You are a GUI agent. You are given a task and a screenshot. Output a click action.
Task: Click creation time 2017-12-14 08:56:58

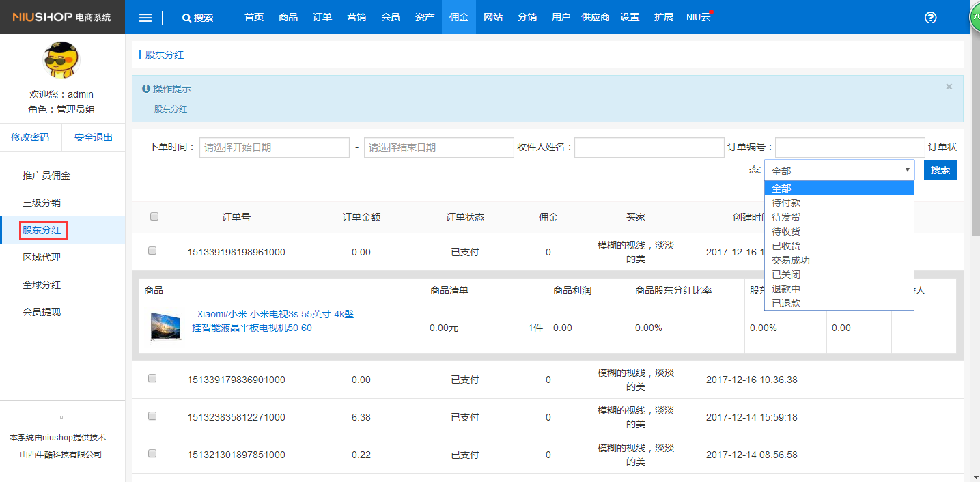pos(752,455)
